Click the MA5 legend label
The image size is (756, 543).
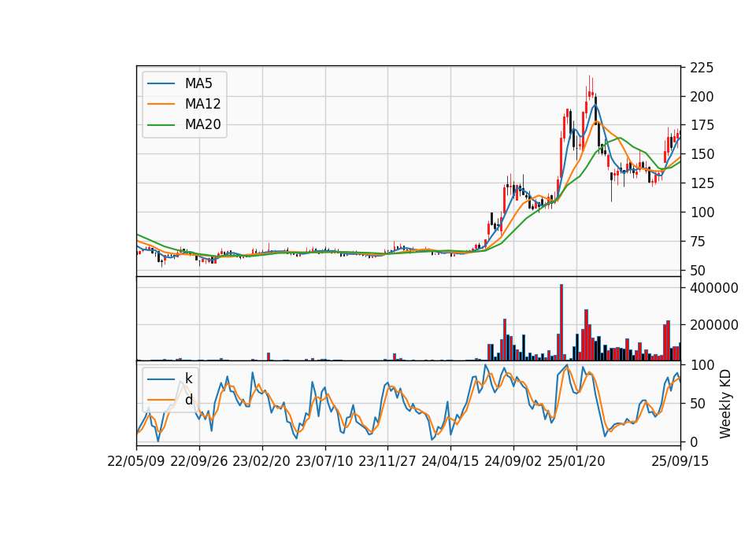(198, 83)
